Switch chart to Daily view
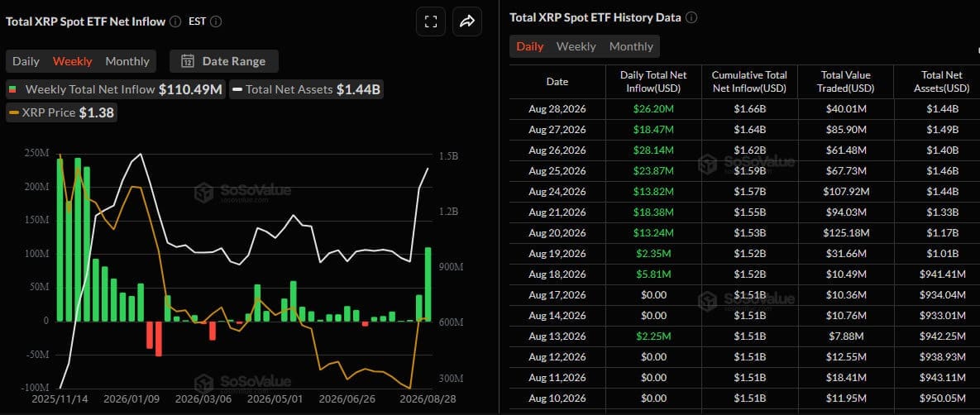The image size is (980, 415). point(26,61)
